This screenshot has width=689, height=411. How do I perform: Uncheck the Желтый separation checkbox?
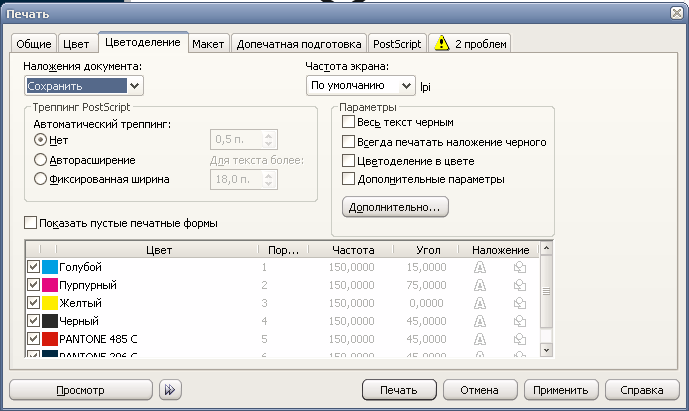pyautogui.click(x=33, y=303)
